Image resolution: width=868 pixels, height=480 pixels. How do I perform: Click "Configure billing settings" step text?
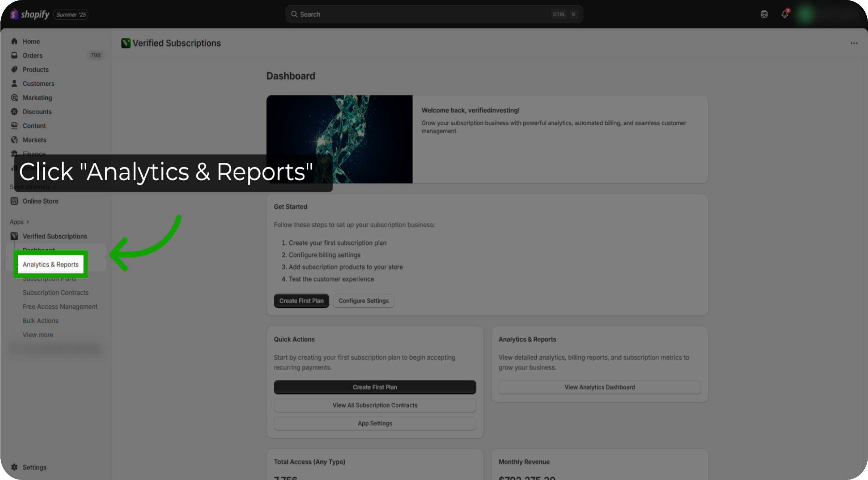coord(325,255)
